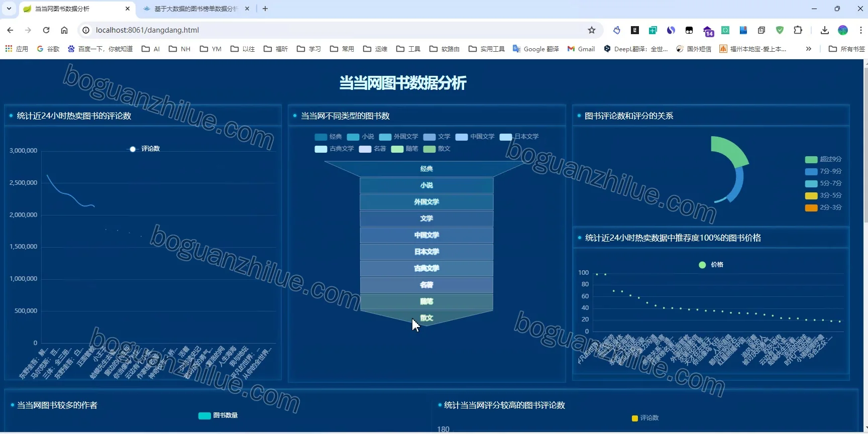Open the 应用 apps grid bookmark
This screenshot has width=868, height=434.
click(x=17, y=49)
